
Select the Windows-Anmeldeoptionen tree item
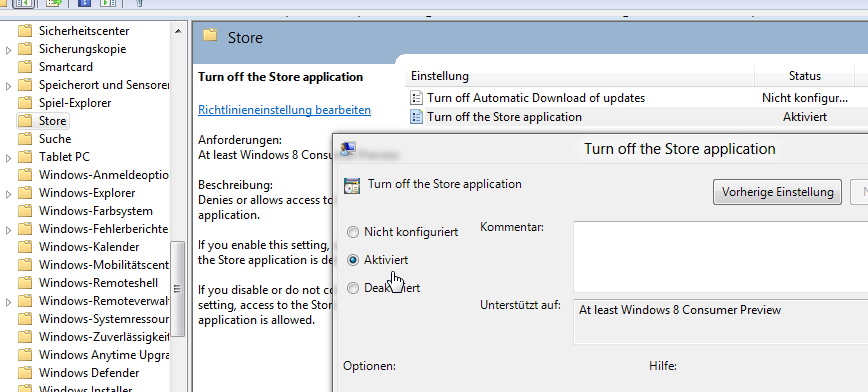[104, 175]
